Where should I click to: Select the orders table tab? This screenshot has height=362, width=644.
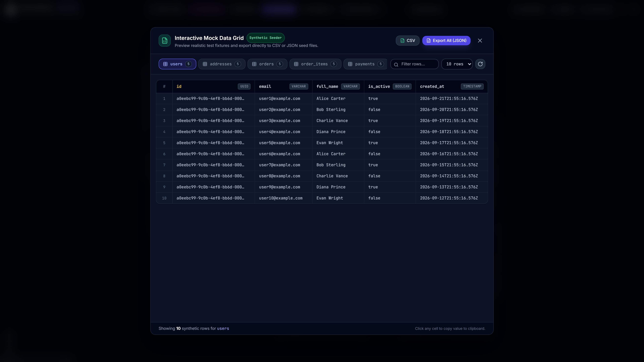[267, 64]
